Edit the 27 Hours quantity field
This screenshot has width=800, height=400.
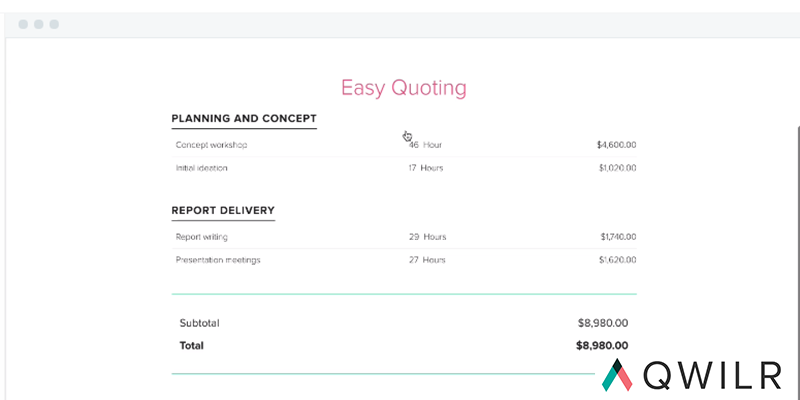click(x=427, y=260)
